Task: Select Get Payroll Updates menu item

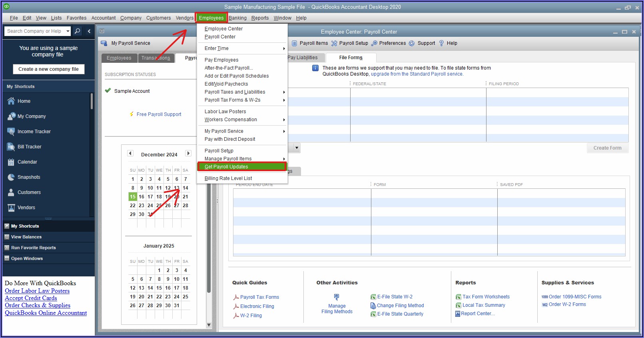Action: click(226, 167)
